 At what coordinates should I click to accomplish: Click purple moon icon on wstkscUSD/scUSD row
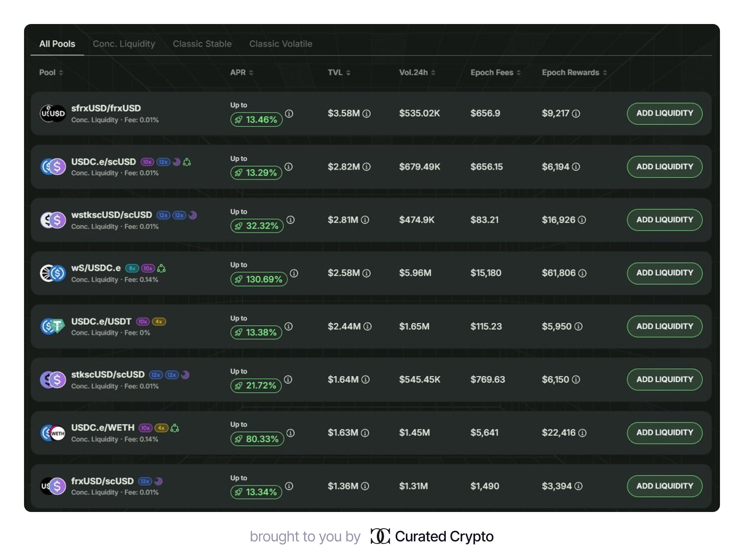(193, 215)
